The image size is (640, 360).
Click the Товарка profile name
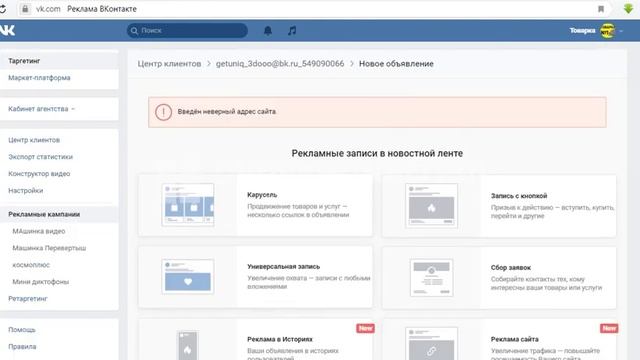pyautogui.click(x=582, y=31)
